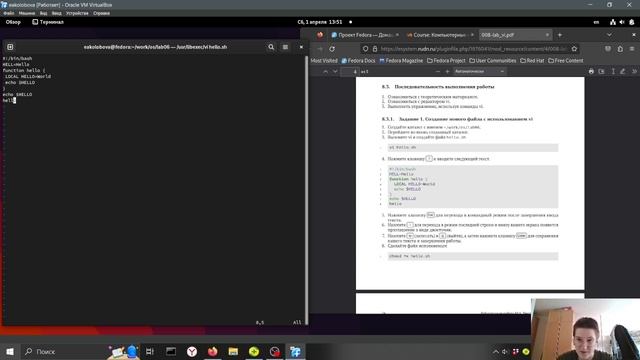Switch the en keyboard layout indicator
This screenshot has height=360, width=640.
click(596, 22)
